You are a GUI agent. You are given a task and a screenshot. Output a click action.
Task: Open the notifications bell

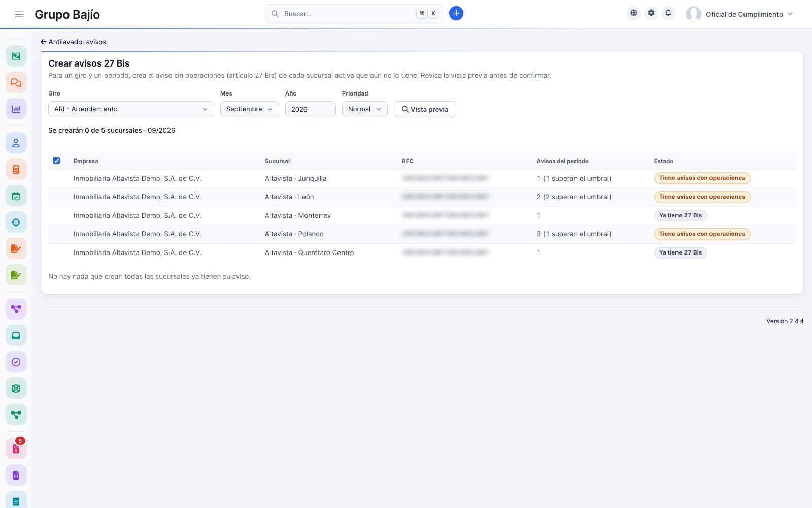tap(668, 13)
